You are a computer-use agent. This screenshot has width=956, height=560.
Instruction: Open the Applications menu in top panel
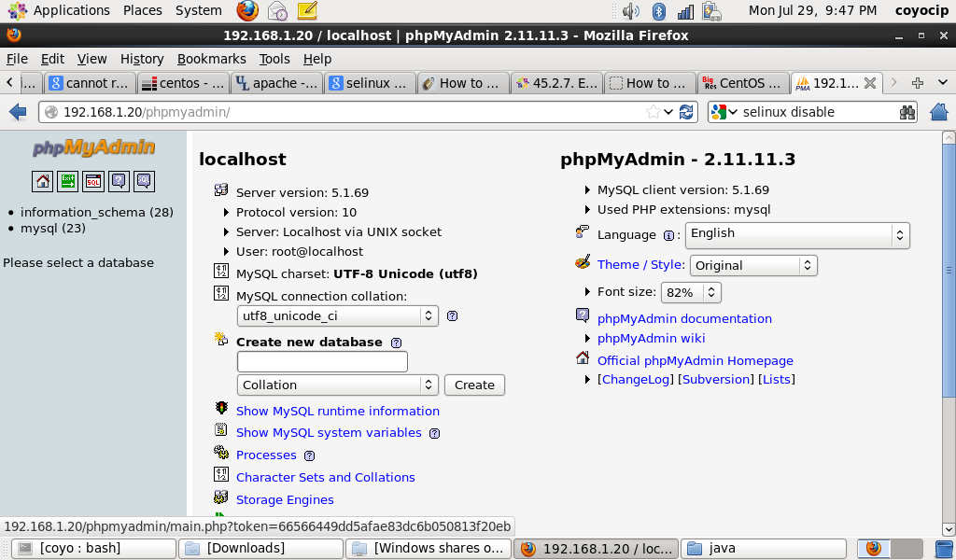point(60,10)
